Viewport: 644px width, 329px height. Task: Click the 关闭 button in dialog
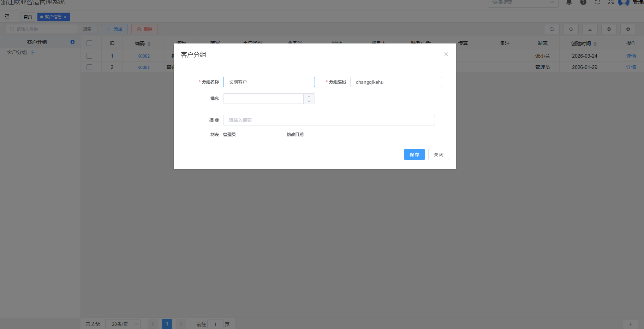438,154
